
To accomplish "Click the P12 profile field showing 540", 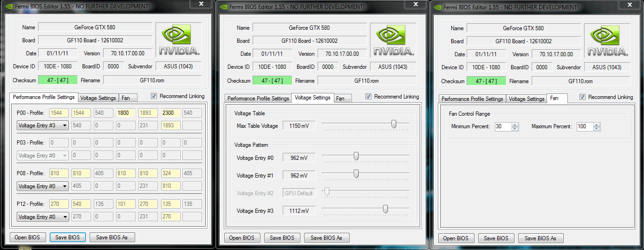I will (x=80, y=204).
